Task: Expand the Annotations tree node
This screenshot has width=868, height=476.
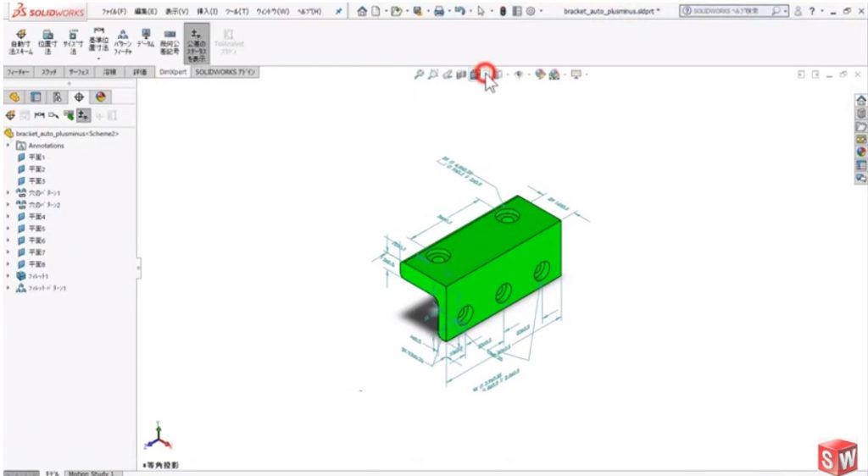Action: [x=8, y=146]
